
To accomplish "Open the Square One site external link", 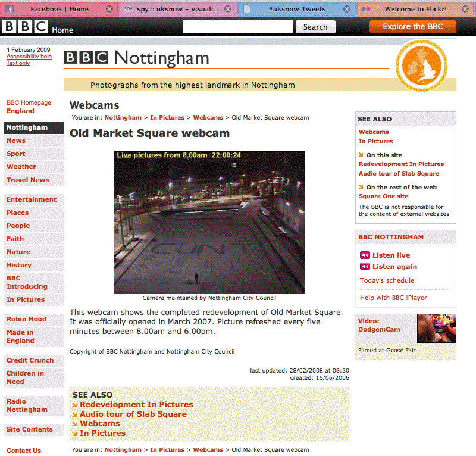I will 383,196.
